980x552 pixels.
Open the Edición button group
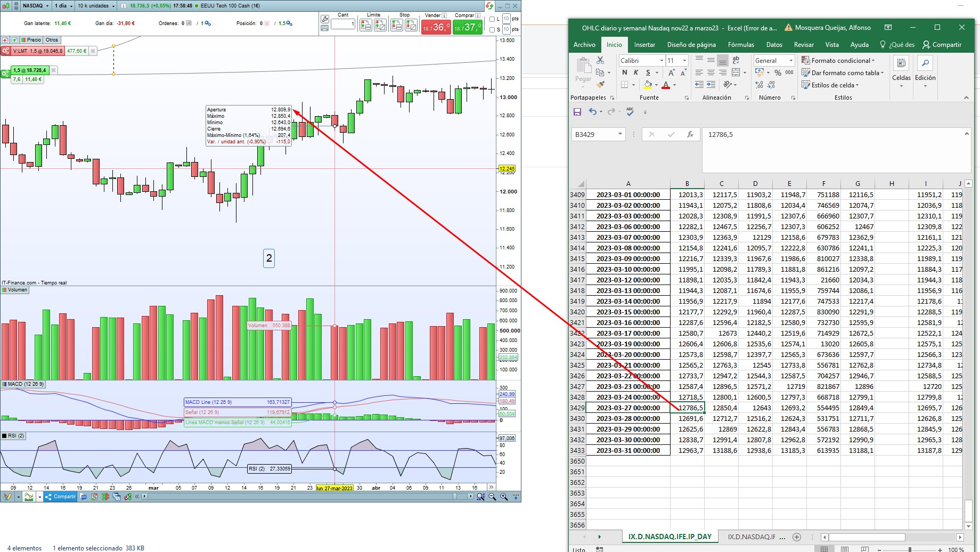point(925,71)
